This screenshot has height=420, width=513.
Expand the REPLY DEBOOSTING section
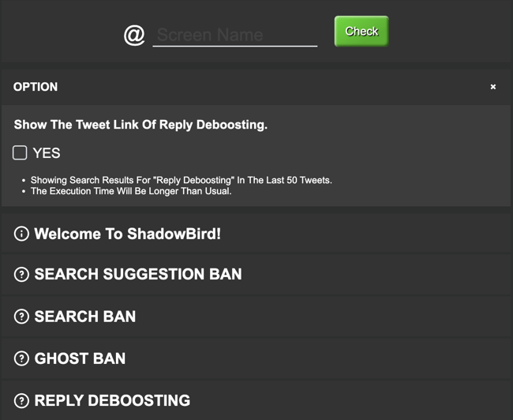click(x=256, y=401)
